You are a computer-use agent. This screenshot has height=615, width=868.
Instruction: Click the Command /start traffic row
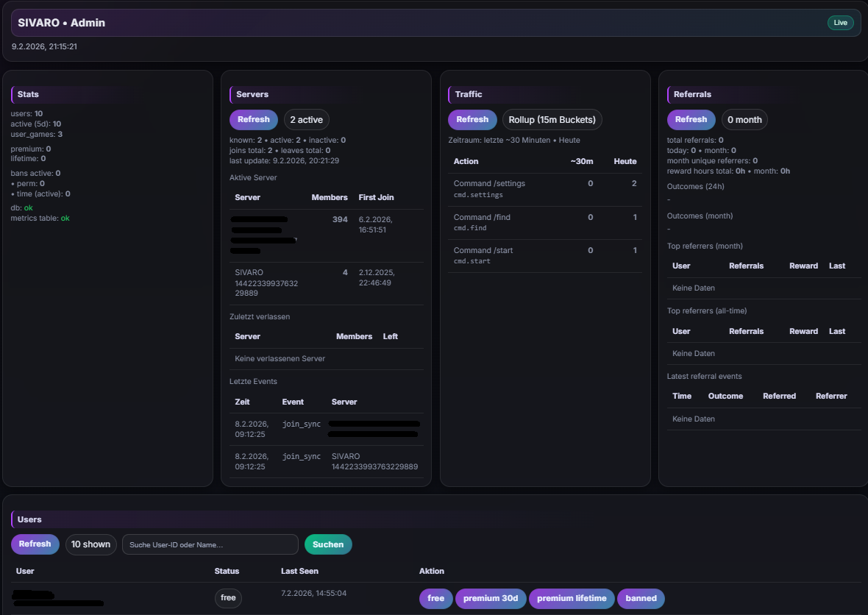(544, 255)
